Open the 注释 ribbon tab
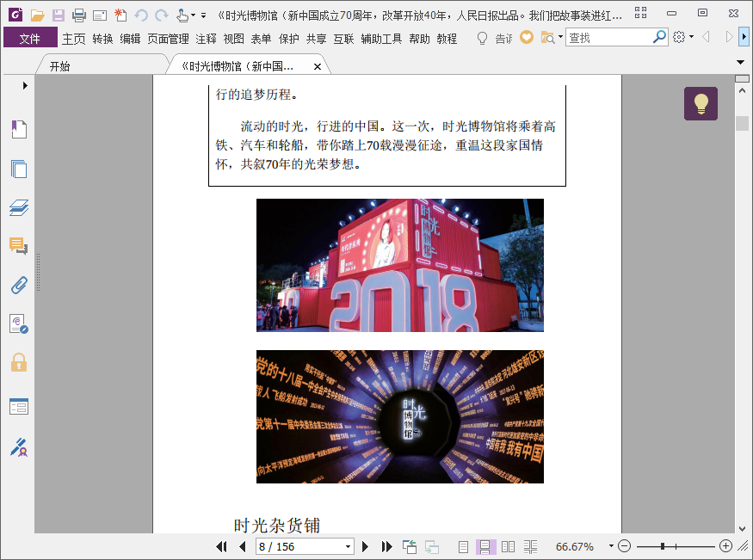 (206, 39)
